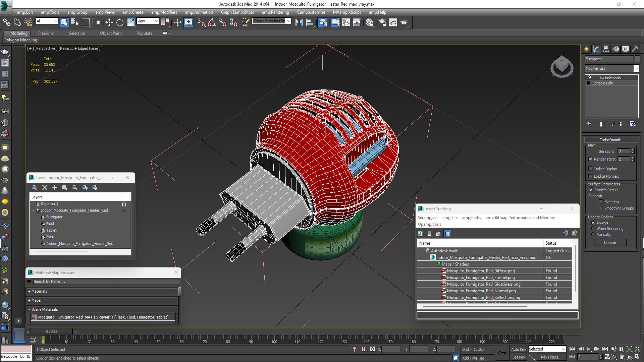Image resolution: width=644 pixels, height=362 pixels.
Task: Expand the Materials group in Material Browser
Action: click(102, 291)
